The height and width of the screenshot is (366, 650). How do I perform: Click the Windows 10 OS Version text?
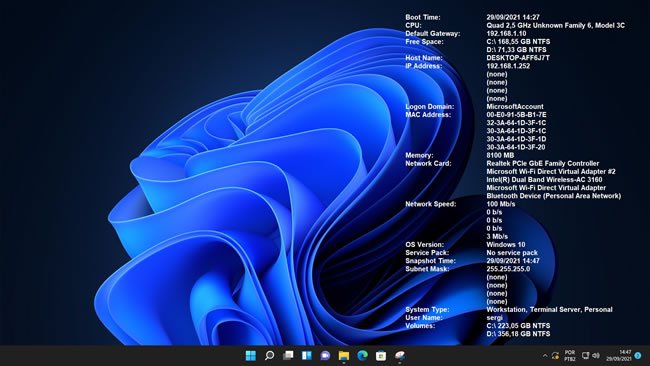pos(505,245)
